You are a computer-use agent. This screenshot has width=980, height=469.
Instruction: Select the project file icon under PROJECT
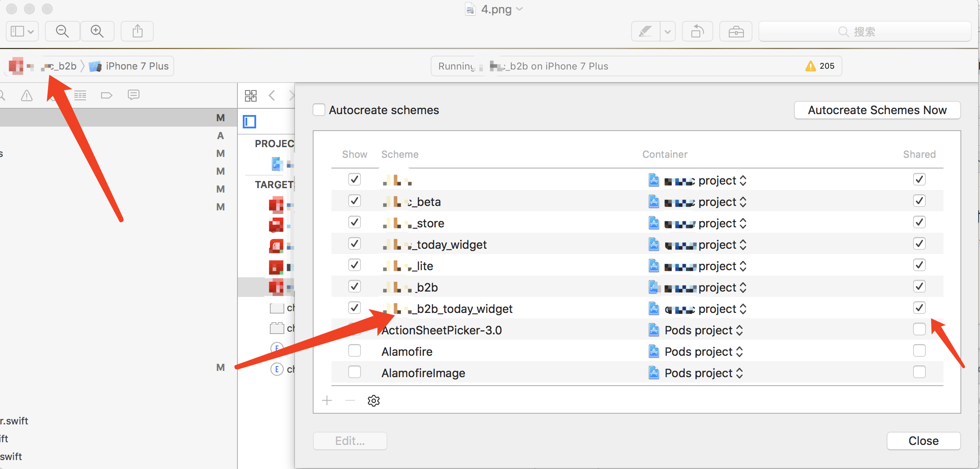point(277,164)
